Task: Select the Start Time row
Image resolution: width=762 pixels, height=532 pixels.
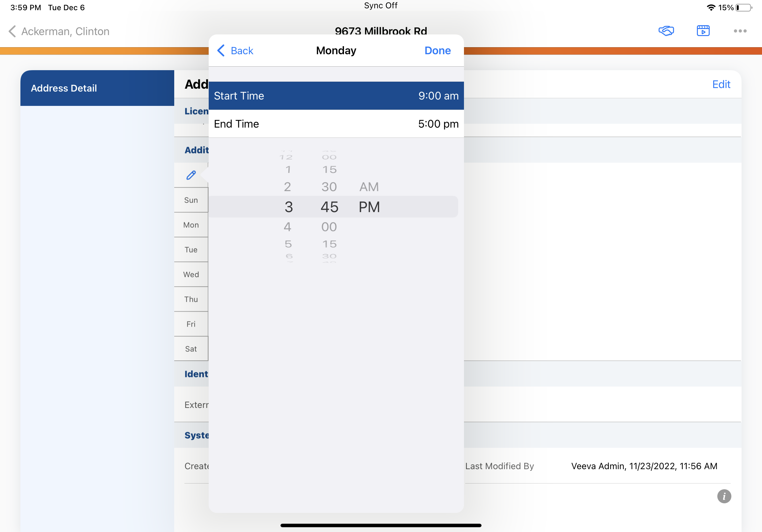Action: click(336, 96)
